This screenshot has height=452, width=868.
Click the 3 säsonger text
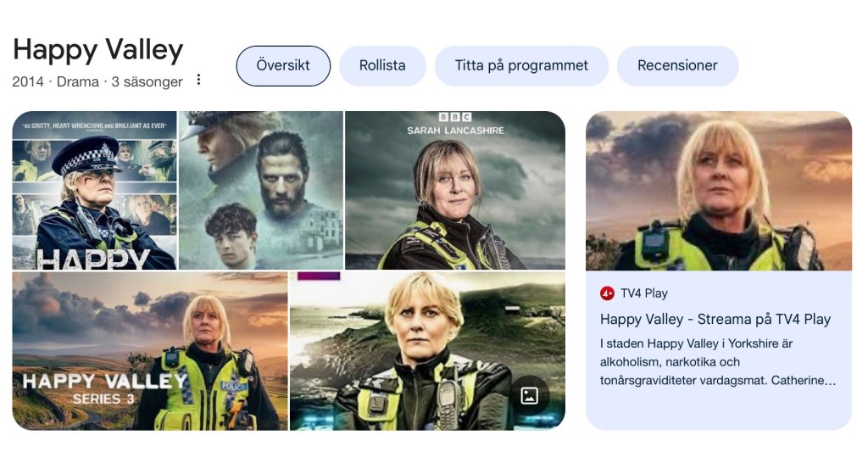[147, 82]
